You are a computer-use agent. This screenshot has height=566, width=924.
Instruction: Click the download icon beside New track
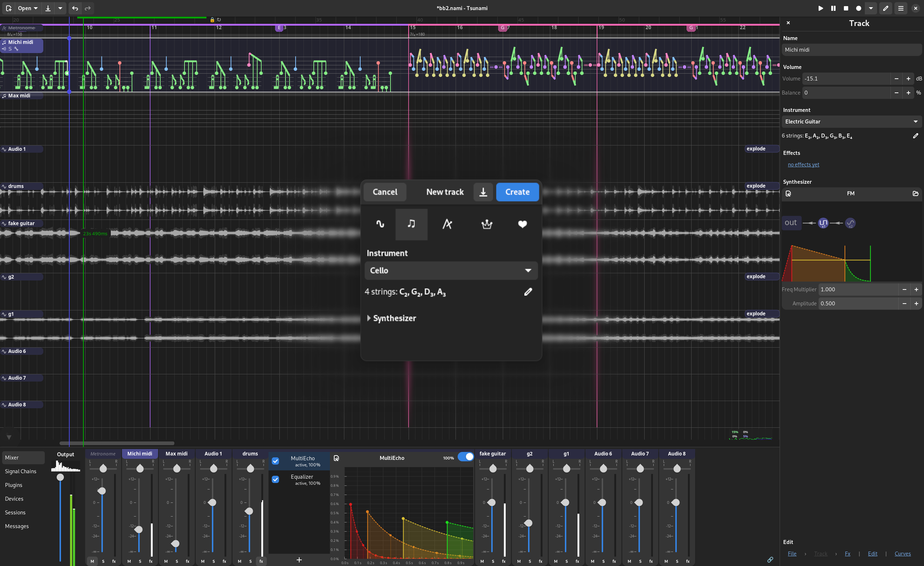[x=483, y=192]
